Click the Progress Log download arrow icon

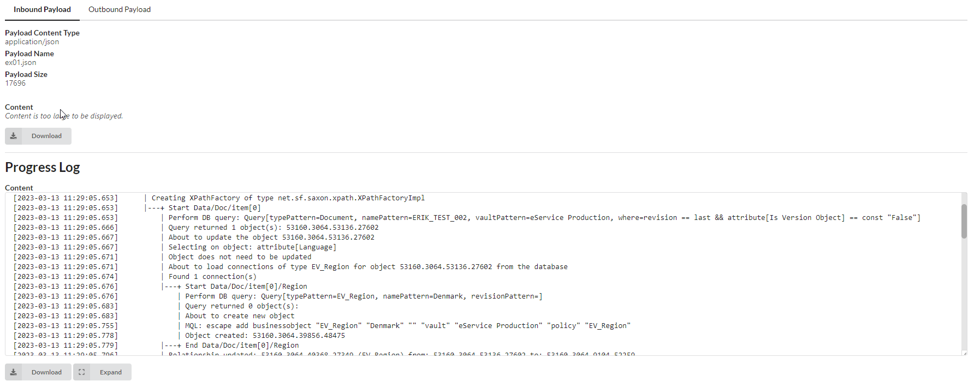point(14,372)
